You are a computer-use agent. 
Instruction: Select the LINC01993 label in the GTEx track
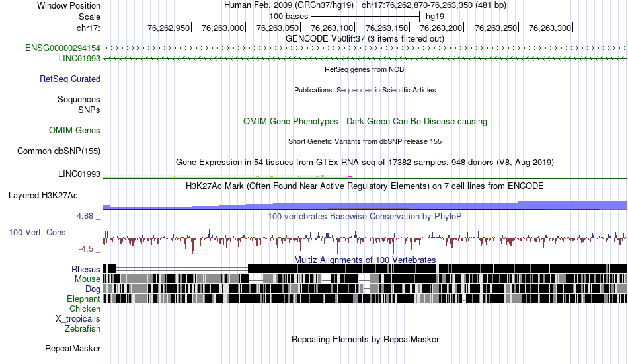click(x=79, y=174)
